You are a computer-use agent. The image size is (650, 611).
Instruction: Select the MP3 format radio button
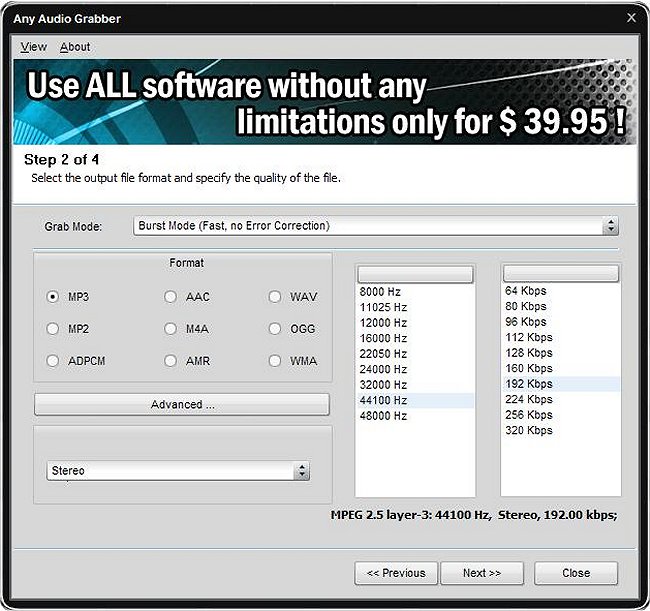[x=53, y=297]
